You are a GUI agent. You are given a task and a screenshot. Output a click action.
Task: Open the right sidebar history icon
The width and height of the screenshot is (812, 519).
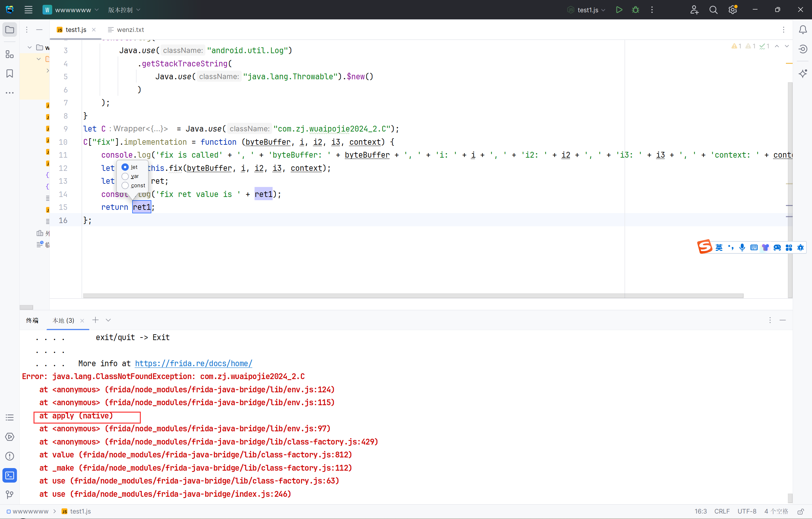803,49
